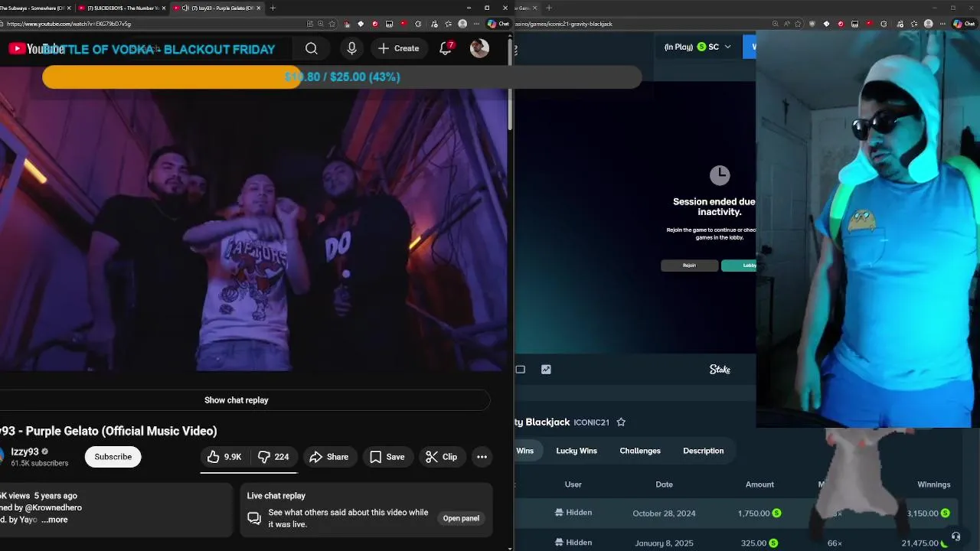Click the Stake address bar URL
980x551 pixels.
click(x=565, y=24)
